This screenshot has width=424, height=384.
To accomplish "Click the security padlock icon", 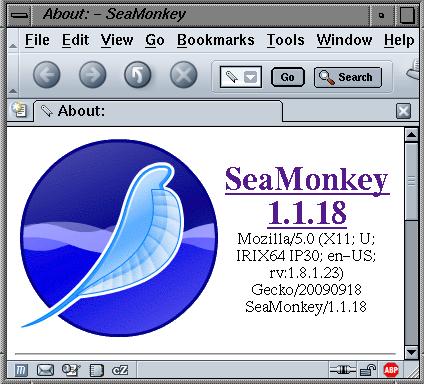I will [x=369, y=370].
